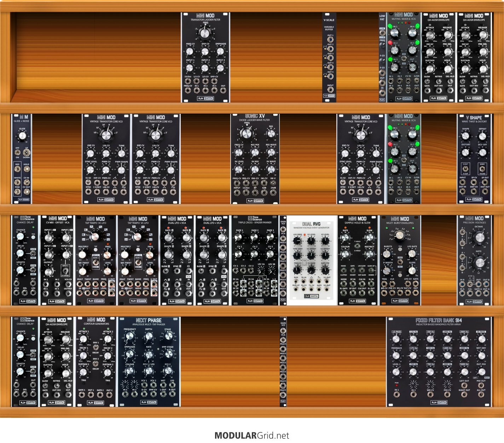
Task: Turn the COLOUR knob on Sample Hold & Slew
Action: click(345, 254)
